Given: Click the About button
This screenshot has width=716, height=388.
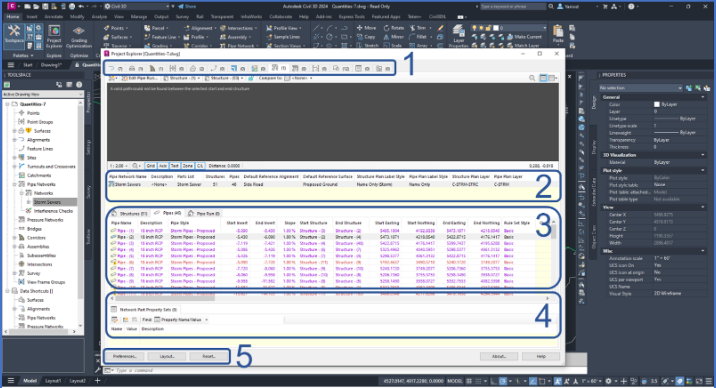Looking at the screenshot, I should tap(499, 357).
